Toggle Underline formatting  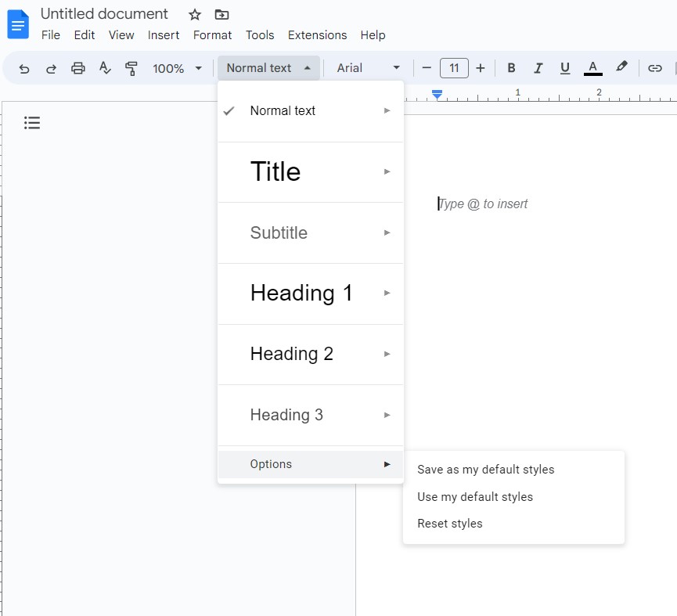coord(564,68)
